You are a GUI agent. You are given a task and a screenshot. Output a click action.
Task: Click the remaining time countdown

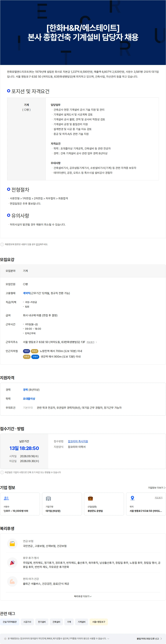coord(24,448)
